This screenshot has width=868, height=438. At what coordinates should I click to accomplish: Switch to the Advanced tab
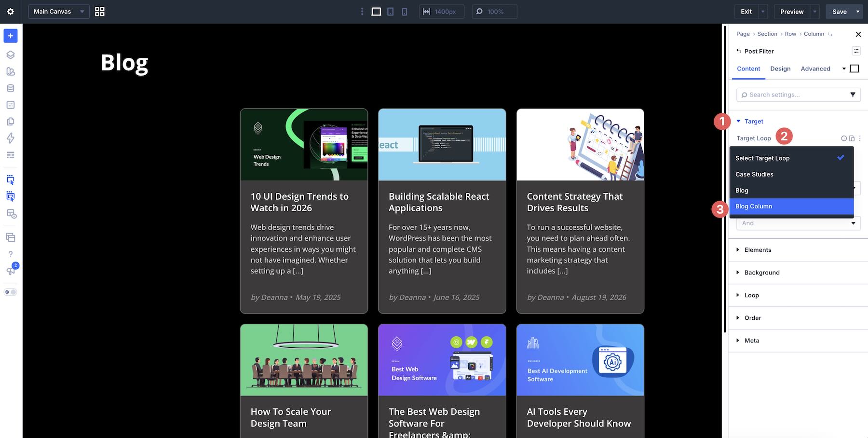point(815,69)
